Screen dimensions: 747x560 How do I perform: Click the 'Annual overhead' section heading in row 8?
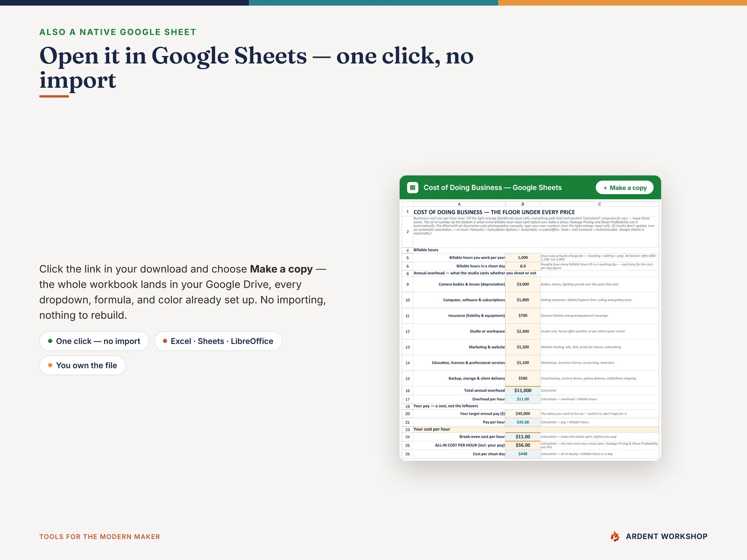[475, 273]
